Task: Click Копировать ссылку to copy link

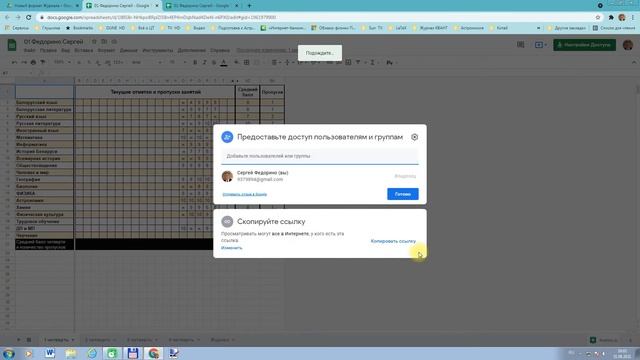Action: (393, 241)
